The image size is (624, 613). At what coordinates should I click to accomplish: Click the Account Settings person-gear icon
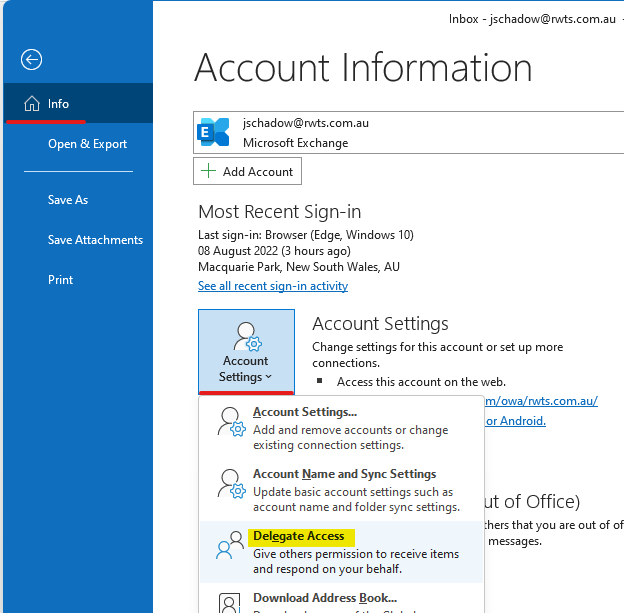coord(246,335)
